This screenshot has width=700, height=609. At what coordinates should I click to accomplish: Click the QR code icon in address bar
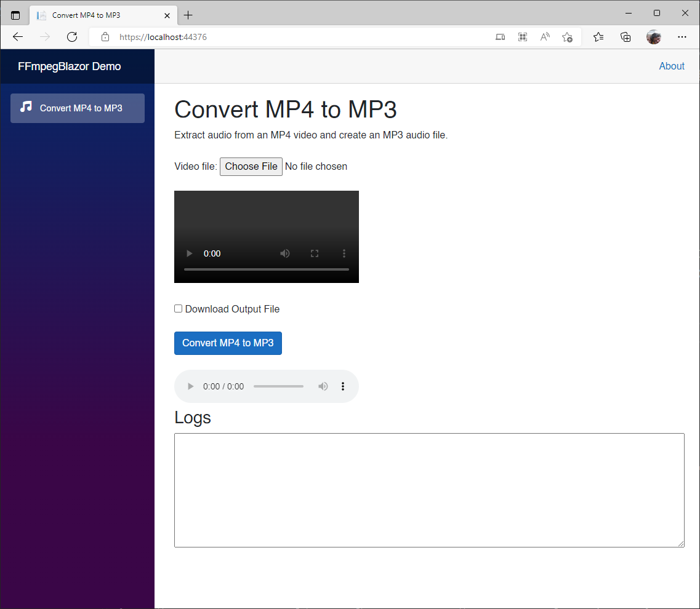point(522,37)
